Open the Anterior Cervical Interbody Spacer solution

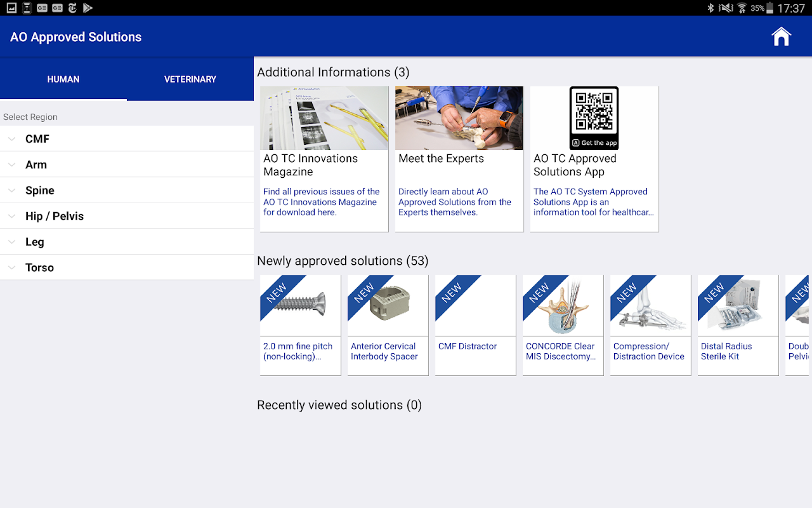(388, 324)
